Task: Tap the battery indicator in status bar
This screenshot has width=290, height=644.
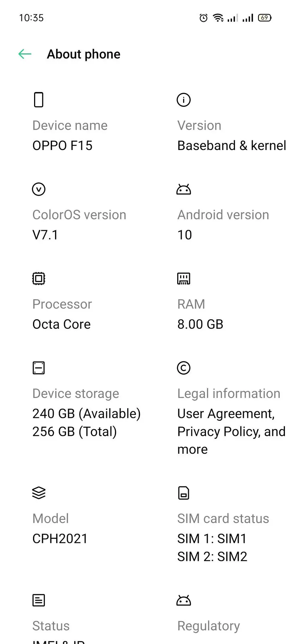Action: click(x=265, y=18)
